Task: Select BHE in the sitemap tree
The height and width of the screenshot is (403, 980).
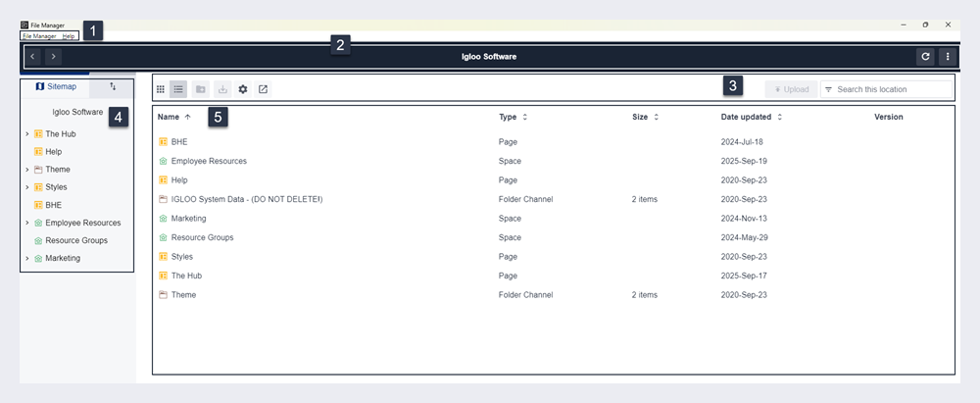Action: coord(54,205)
